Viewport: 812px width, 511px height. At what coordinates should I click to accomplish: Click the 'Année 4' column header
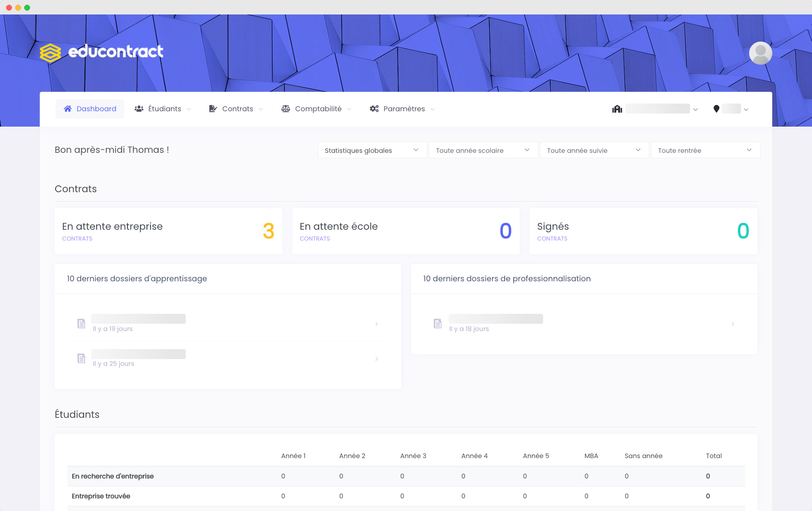pyautogui.click(x=474, y=456)
